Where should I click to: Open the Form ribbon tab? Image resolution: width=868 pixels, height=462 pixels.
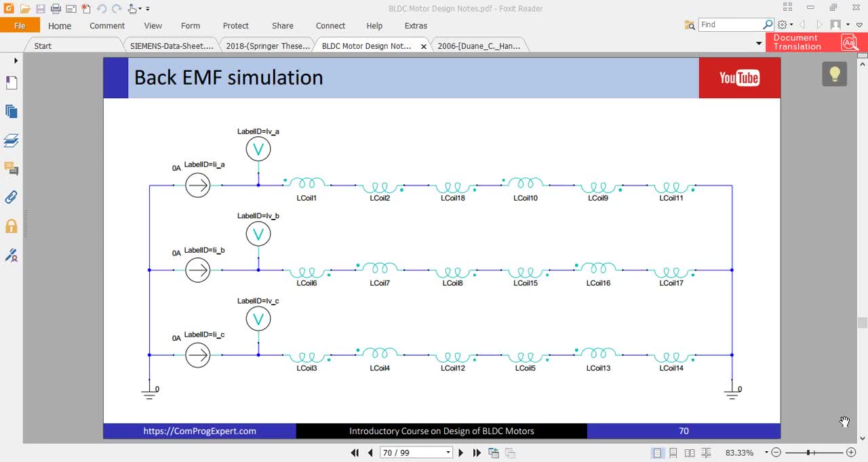[191, 26]
